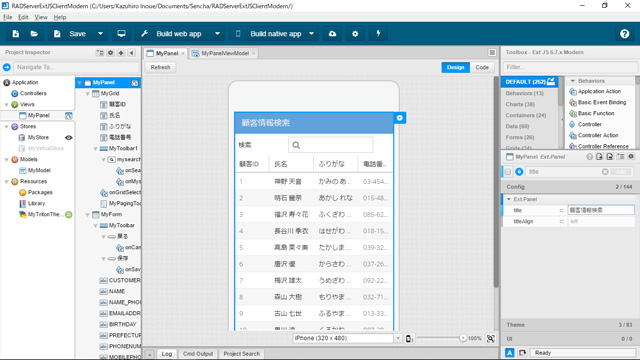Click Project Inspector gear icon
The image size is (640, 360).
pyautogui.click(x=111, y=53)
